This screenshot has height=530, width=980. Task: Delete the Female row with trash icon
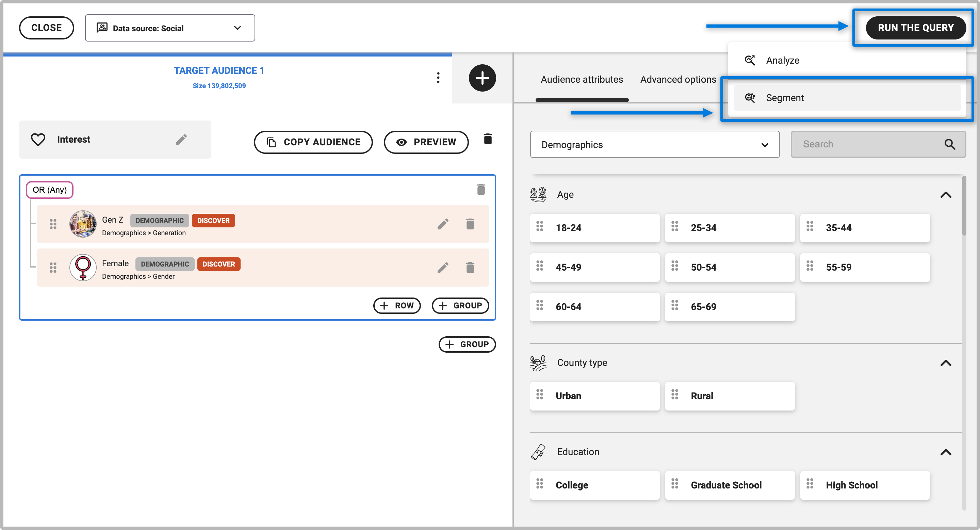(470, 268)
